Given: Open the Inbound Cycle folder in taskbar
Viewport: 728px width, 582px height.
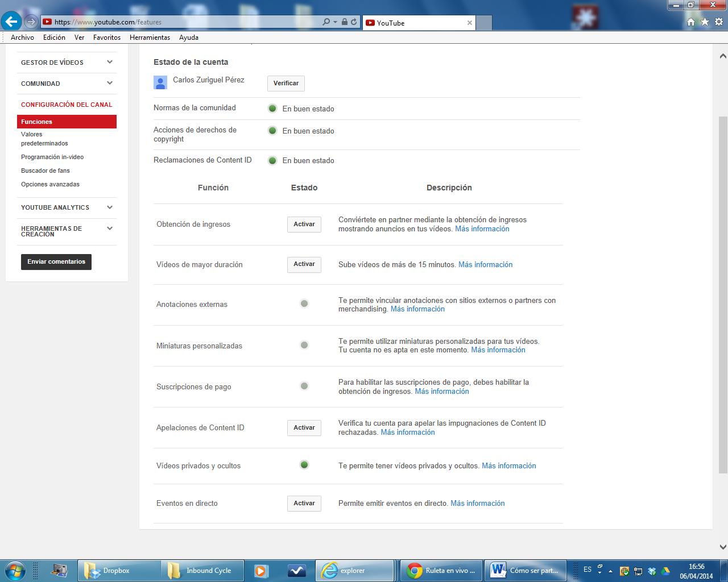Looking at the screenshot, I should [x=202, y=570].
